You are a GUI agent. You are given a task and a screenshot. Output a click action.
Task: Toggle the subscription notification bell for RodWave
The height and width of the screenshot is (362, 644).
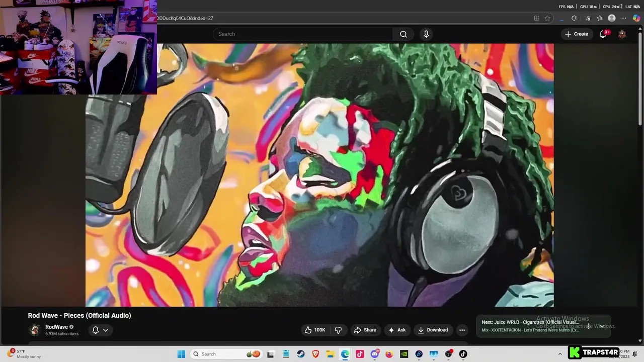(96, 330)
